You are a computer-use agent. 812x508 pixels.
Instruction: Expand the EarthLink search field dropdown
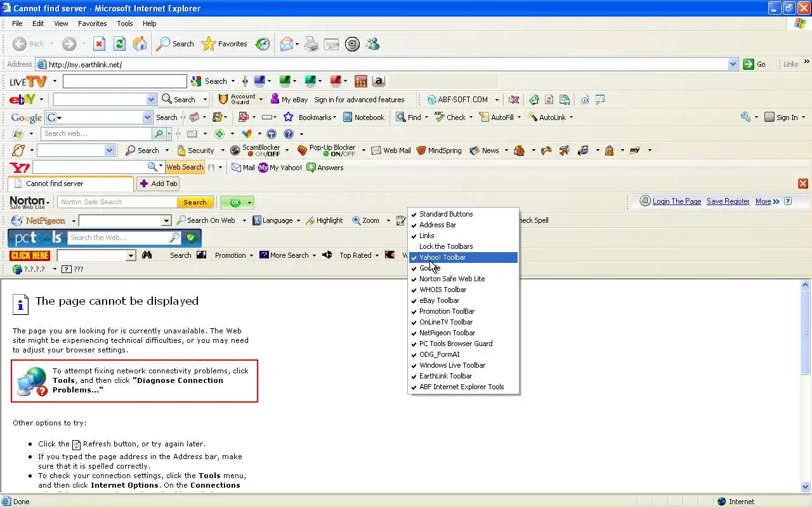pos(109,150)
